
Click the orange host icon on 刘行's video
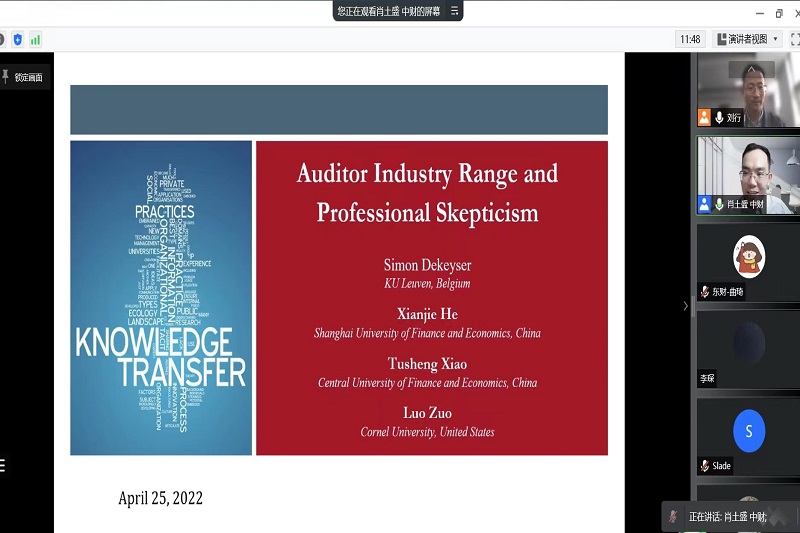tap(704, 118)
